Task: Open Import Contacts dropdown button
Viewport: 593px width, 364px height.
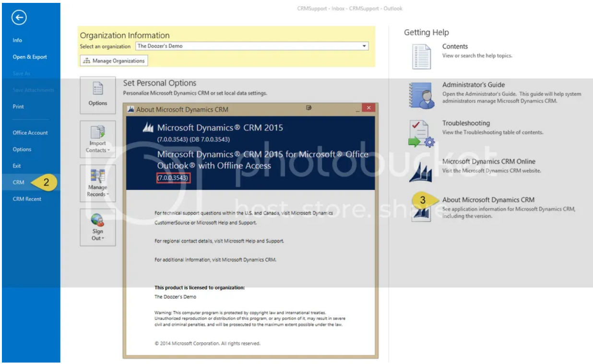Action: pyautogui.click(x=98, y=139)
